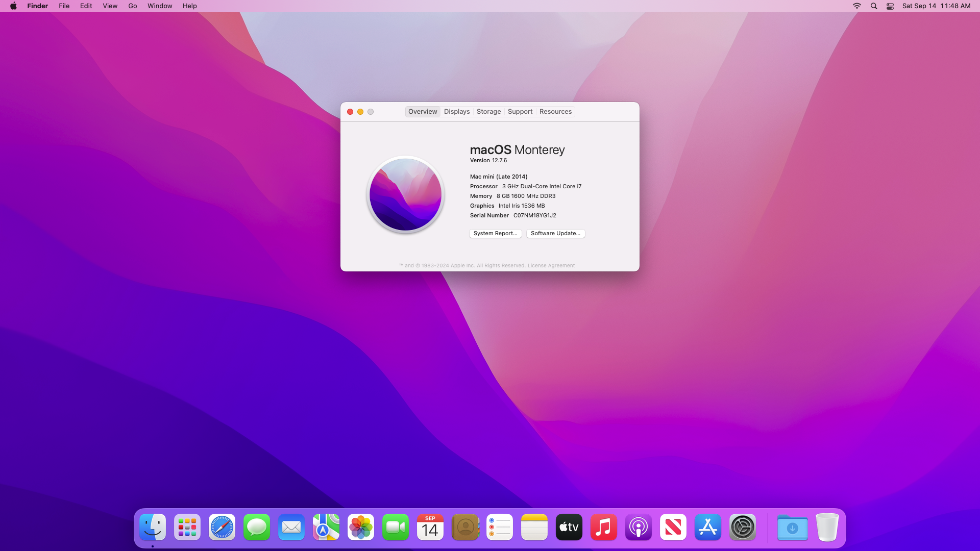The image size is (980, 551).
Task: Click the Software Update button
Action: tap(555, 234)
